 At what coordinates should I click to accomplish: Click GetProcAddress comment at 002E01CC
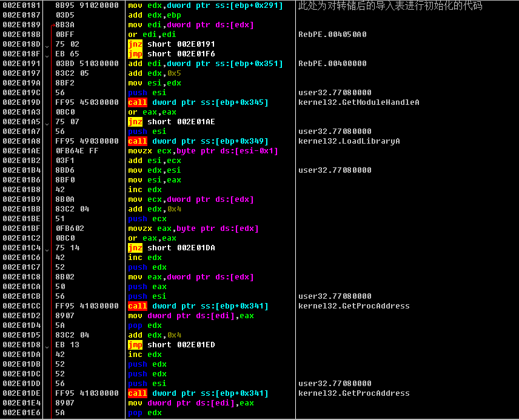(354, 306)
